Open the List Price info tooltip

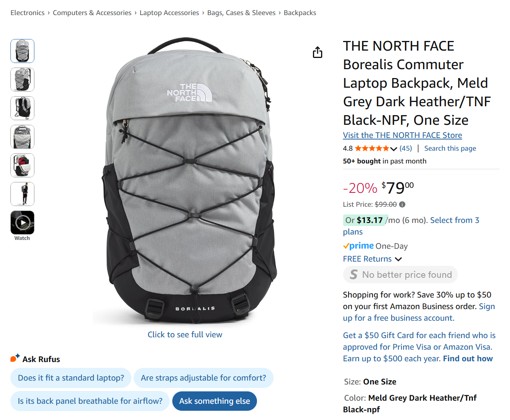click(x=402, y=204)
